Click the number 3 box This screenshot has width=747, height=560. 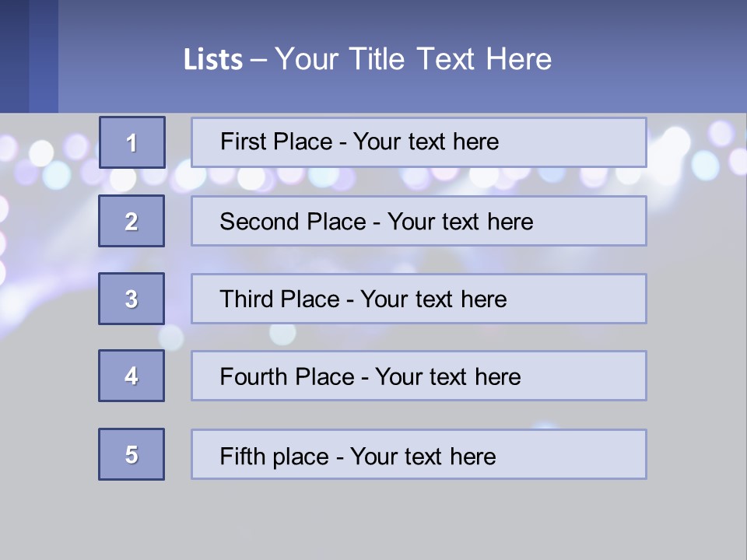coord(132,299)
